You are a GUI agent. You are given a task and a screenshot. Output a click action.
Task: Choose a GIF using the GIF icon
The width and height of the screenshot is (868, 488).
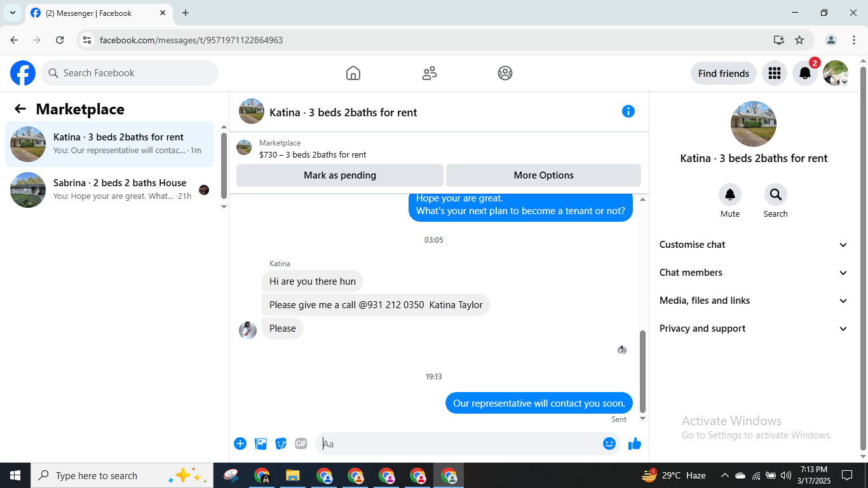[301, 444]
